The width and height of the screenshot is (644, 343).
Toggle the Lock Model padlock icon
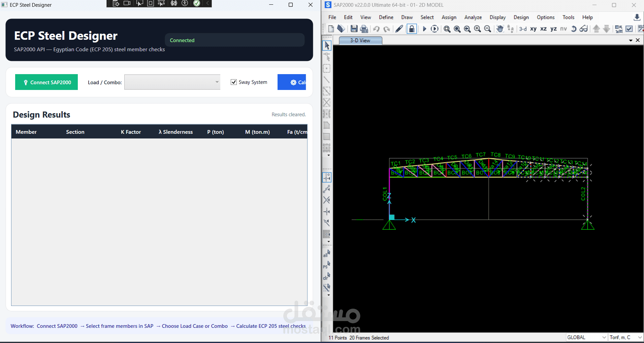tap(412, 29)
